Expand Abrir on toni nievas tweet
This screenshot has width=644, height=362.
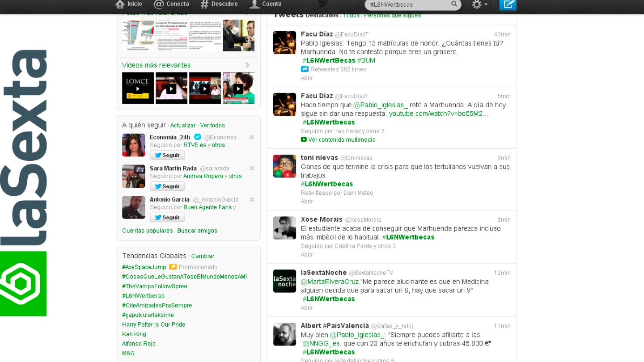(x=307, y=202)
